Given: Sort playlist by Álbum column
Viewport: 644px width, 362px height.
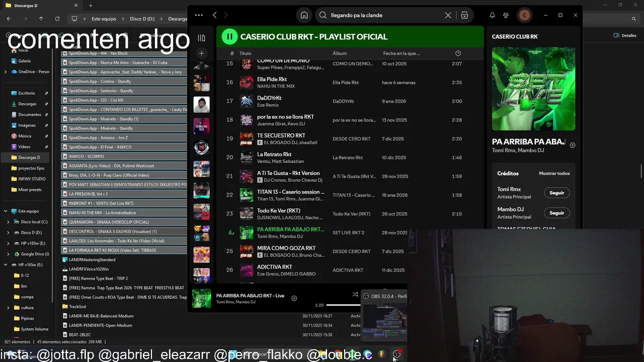Looking at the screenshot, I should coord(340,53).
